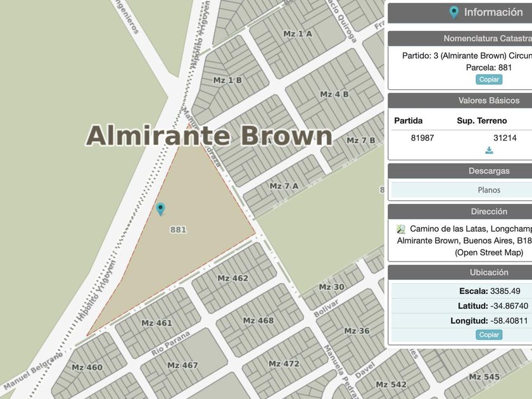
Task: Click the Bolivar street label
Action: click(326, 308)
